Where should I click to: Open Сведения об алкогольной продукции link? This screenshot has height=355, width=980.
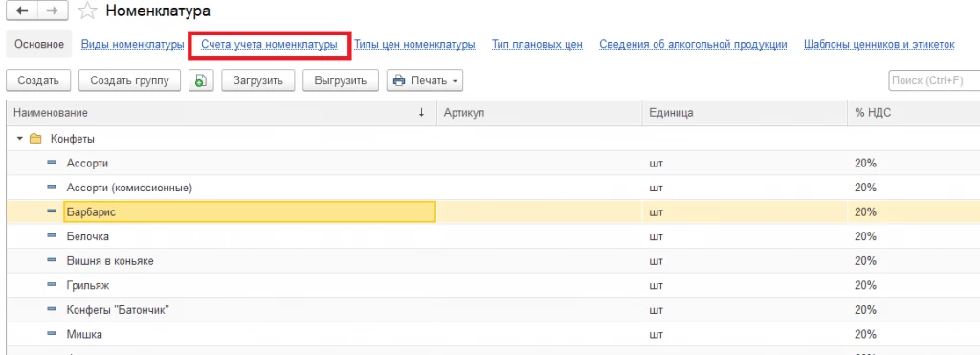pos(693,44)
